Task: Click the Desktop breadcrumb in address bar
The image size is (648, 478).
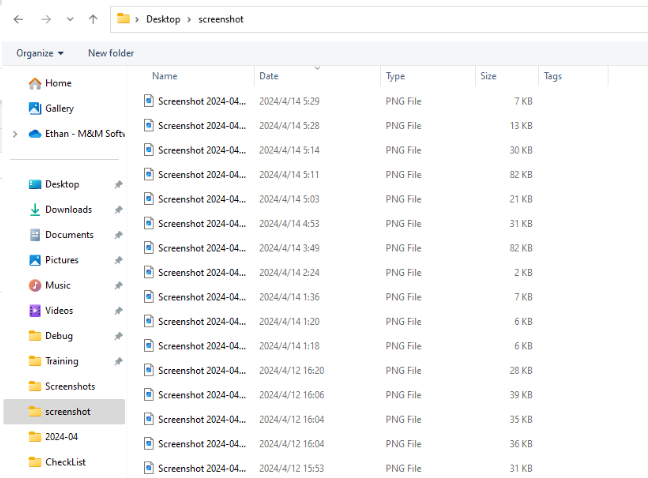Action: pos(163,19)
